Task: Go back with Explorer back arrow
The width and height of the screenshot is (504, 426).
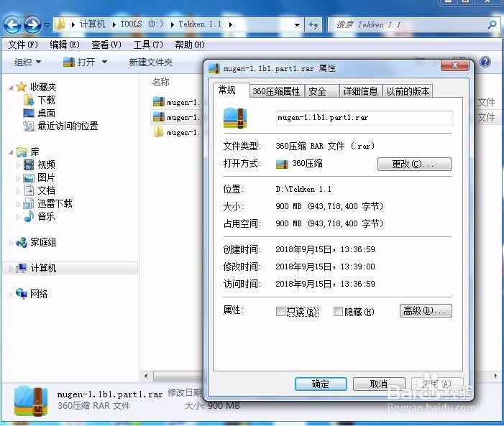Action: tap(12, 24)
